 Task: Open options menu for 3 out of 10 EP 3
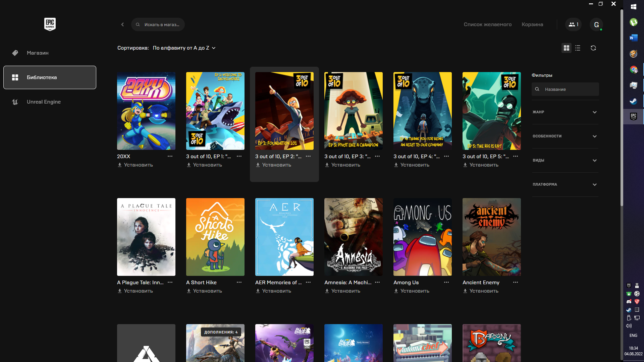(377, 156)
